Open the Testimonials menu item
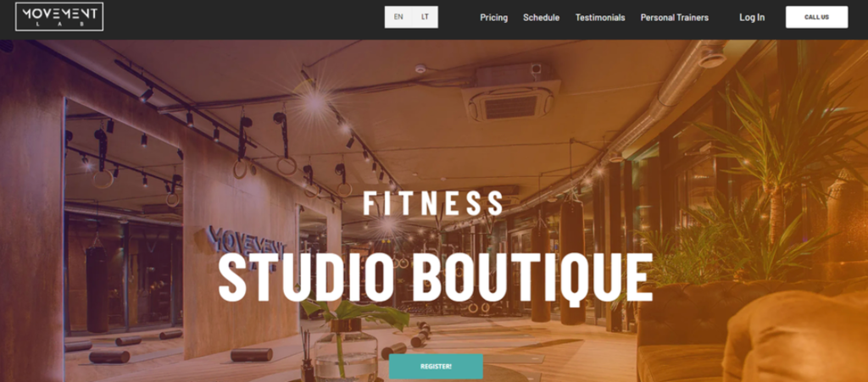Image resolution: width=868 pixels, height=382 pixels. click(600, 18)
